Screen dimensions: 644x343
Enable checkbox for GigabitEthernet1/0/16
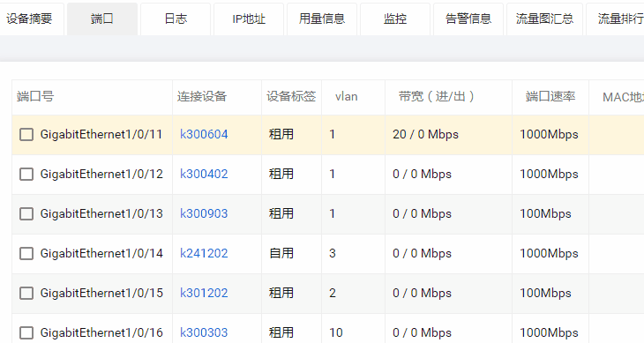pos(26,332)
